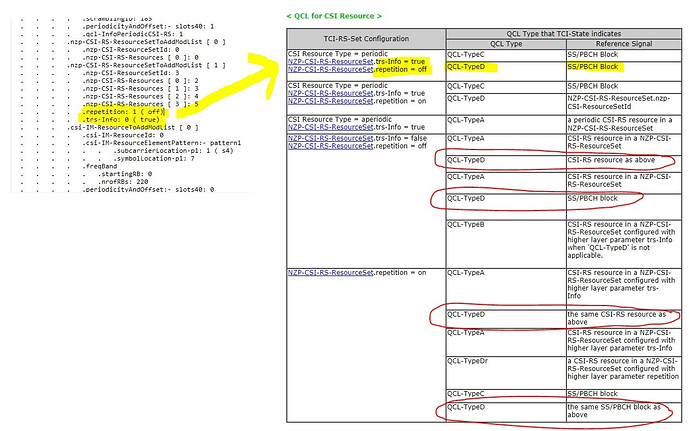Select the '.nrofRBs: 220' line

coord(123,182)
